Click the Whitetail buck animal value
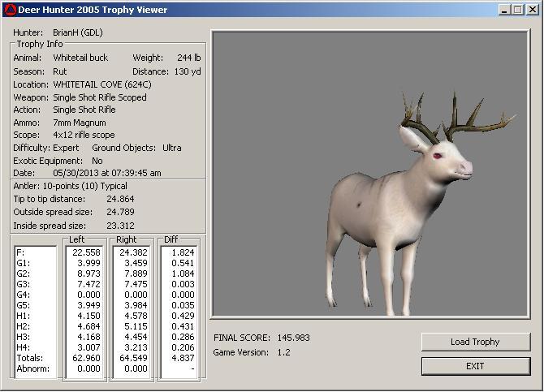 80,58
